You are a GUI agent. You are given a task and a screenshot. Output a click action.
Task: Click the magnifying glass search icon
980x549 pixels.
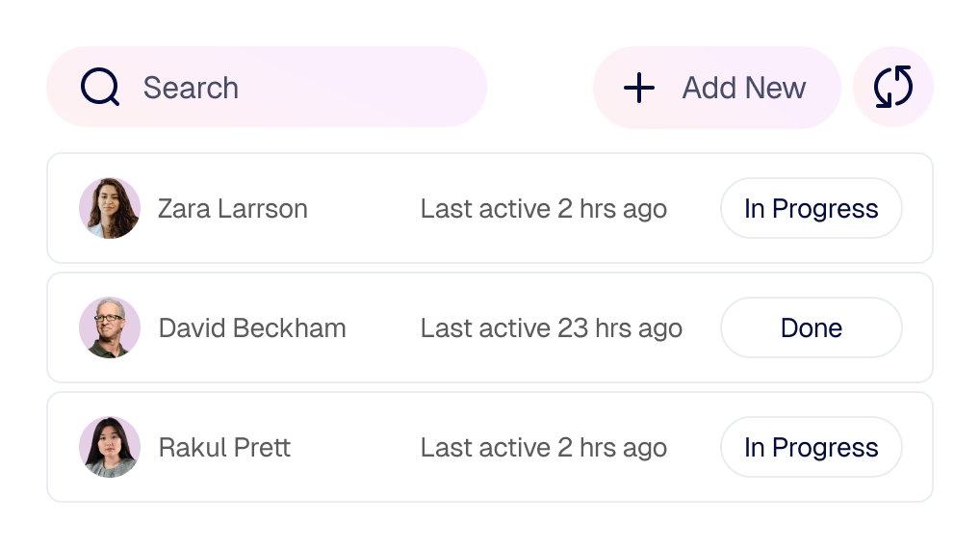tap(100, 88)
